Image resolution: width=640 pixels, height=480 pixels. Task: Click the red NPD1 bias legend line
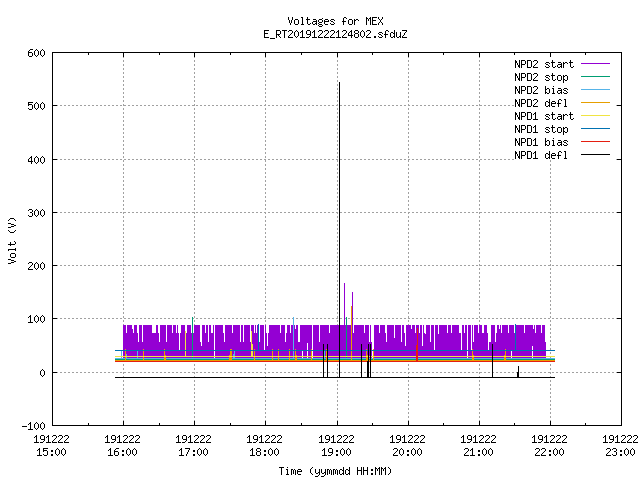click(x=595, y=142)
